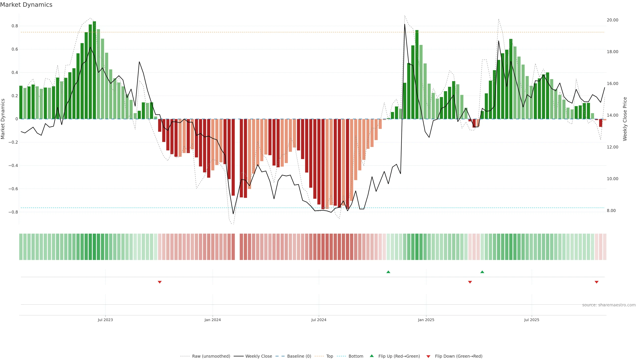This screenshot has width=644, height=362.
Task: Hide the Top threshold legend entry
Action: [x=330, y=356]
